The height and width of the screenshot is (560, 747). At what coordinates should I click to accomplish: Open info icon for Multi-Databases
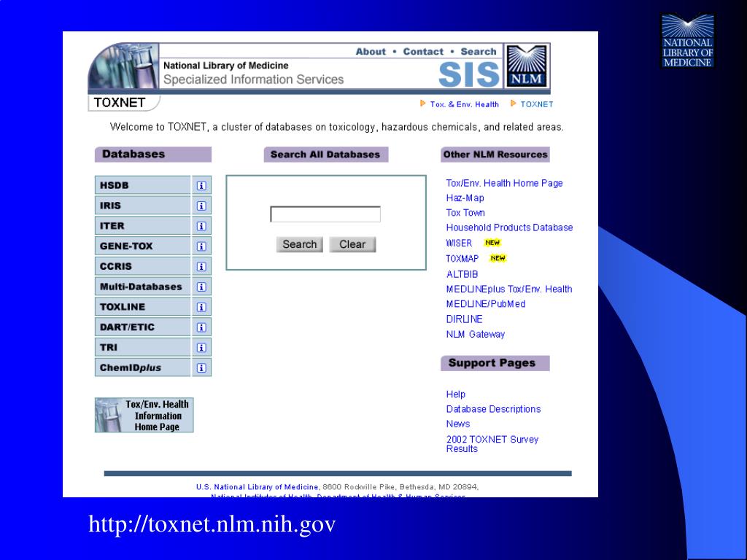click(201, 287)
